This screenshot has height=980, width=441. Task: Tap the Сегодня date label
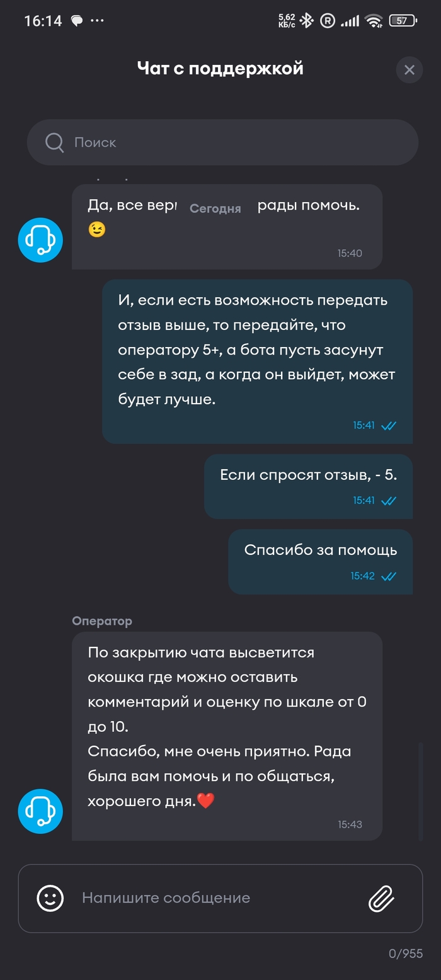pos(215,209)
